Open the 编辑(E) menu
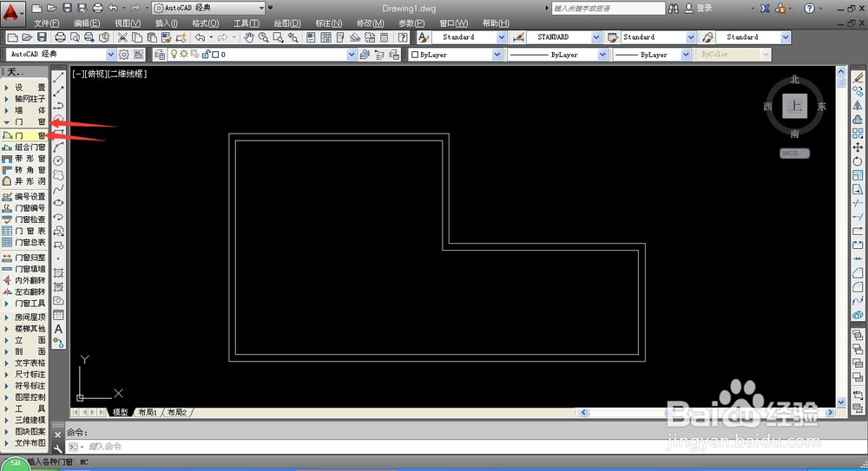Image resolution: width=868 pixels, height=471 pixels. tap(87, 23)
